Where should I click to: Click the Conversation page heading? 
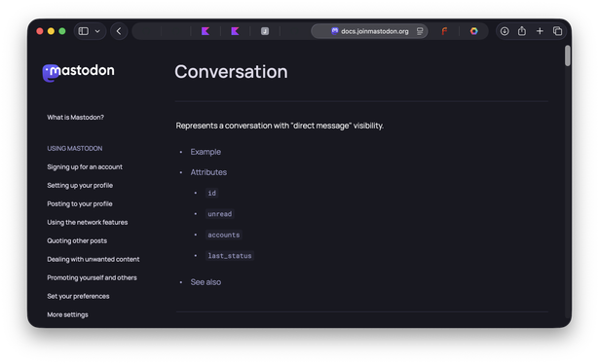(x=231, y=72)
